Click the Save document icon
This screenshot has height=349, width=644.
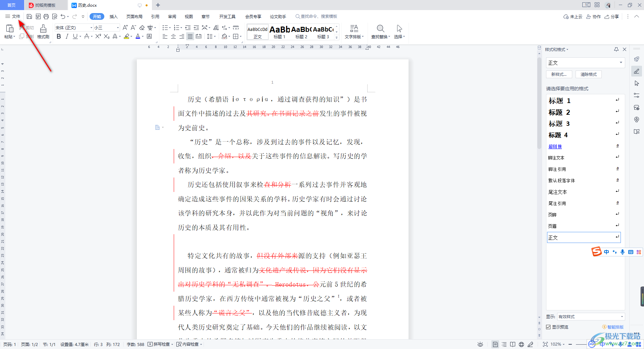tap(29, 16)
